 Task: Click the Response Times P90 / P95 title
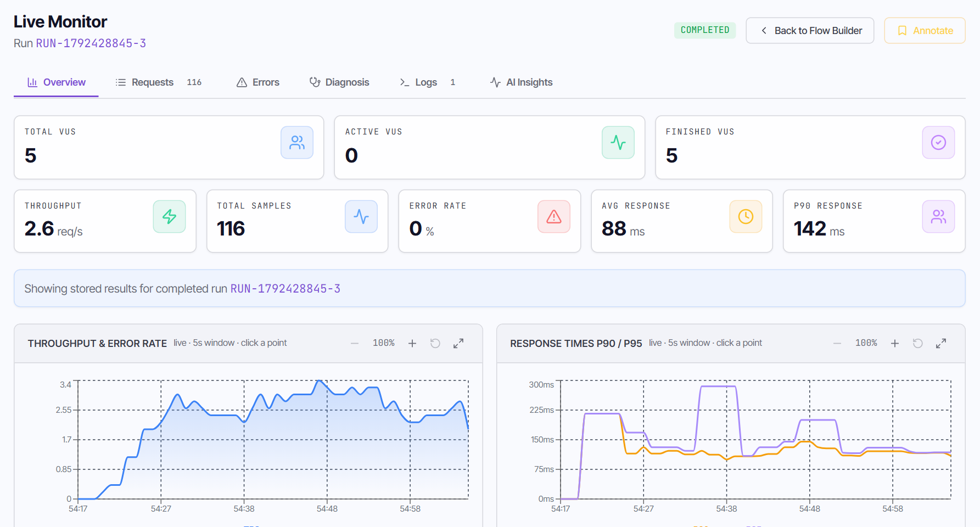pos(576,344)
